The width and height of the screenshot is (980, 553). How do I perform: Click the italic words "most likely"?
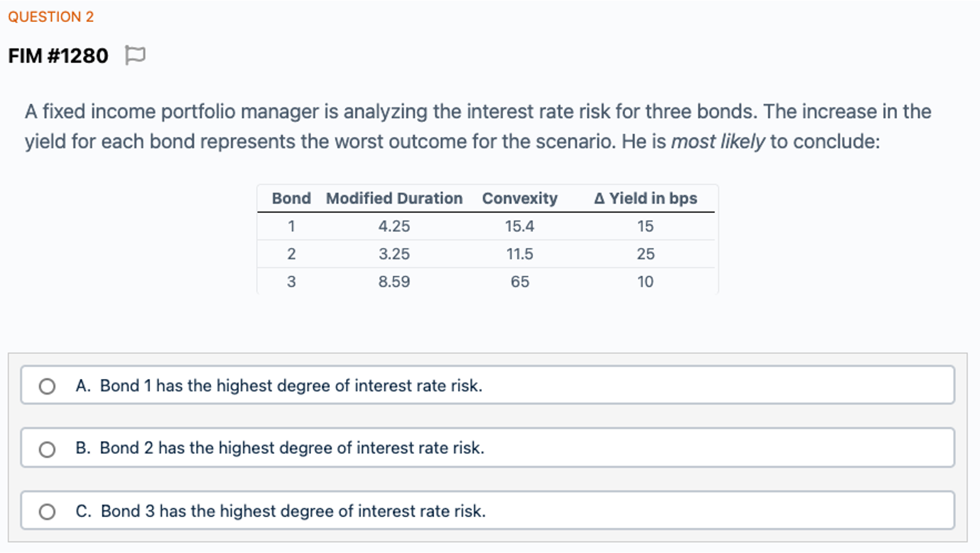[x=718, y=141]
